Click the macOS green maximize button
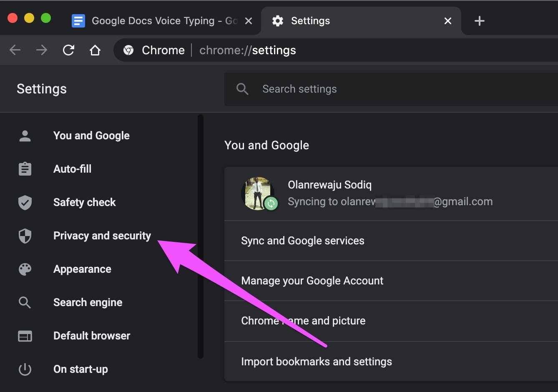This screenshot has height=392, width=558. (x=46, y=18)
